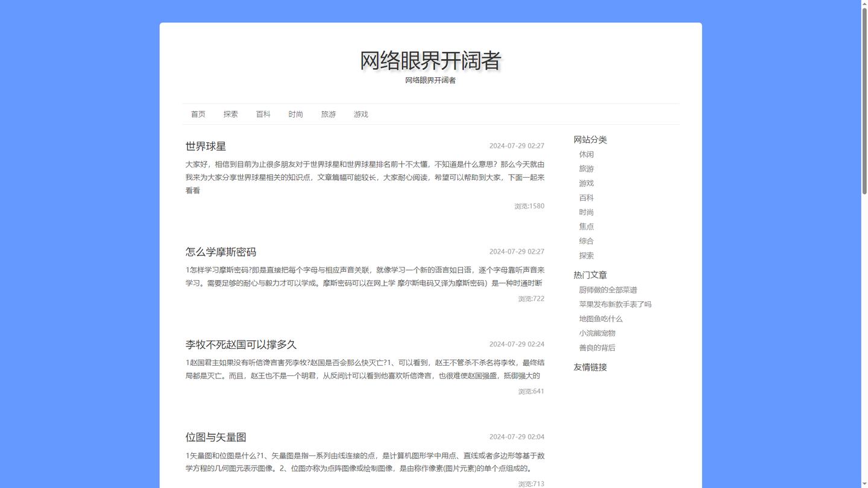This screenshot has height=488, width=868.
Task: Select sidebar category 百科
Action: [587, 198]
